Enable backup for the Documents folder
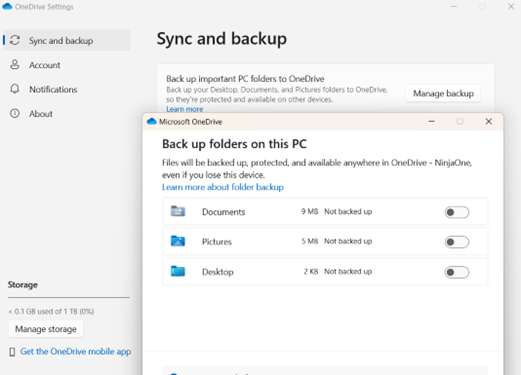This screenshot has height=375, width=521. pyautogui.click(x=457, y=212)
